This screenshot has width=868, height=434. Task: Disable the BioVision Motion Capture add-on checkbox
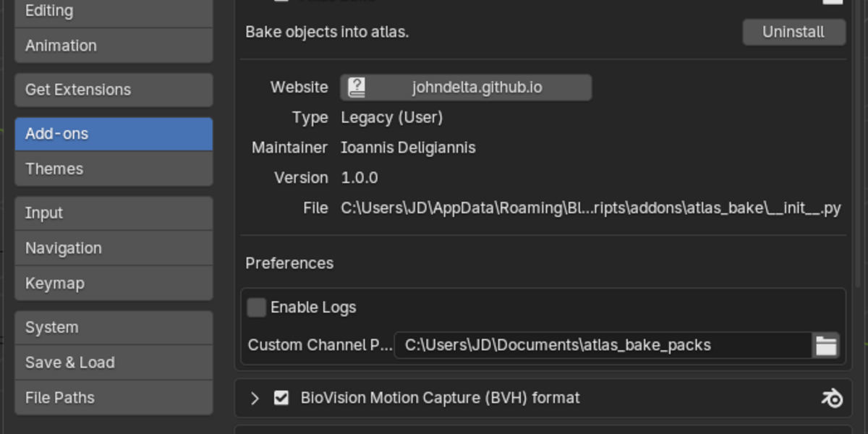click(281, 398)
